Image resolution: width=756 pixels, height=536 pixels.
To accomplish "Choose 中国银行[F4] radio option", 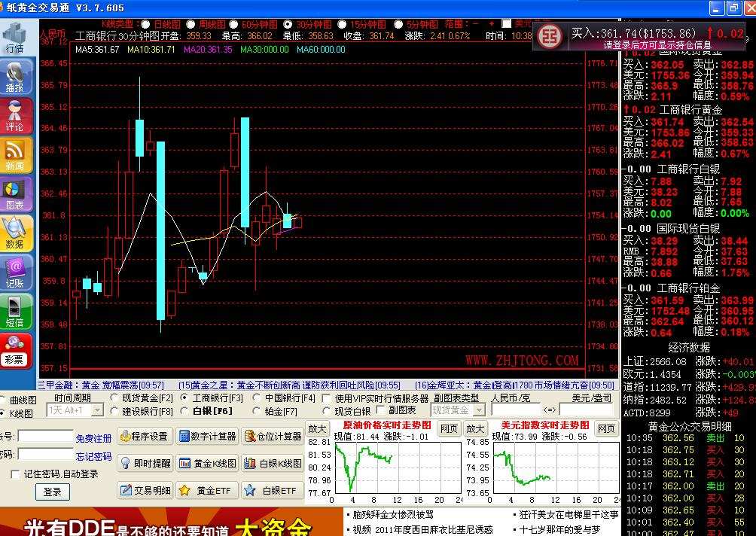I will point(257,398).
